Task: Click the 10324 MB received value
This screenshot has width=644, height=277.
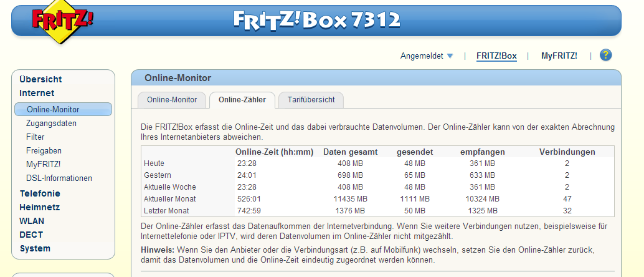Action: click(483, 199)
